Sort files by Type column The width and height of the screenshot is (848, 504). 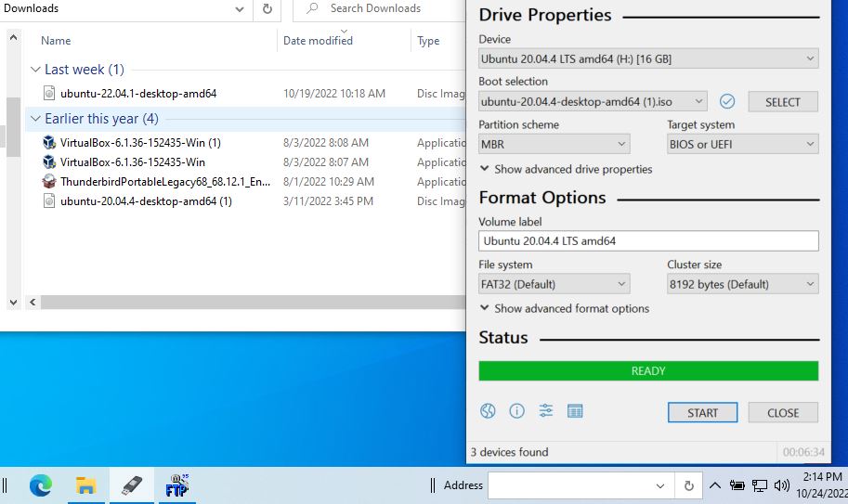pos(428,41)
